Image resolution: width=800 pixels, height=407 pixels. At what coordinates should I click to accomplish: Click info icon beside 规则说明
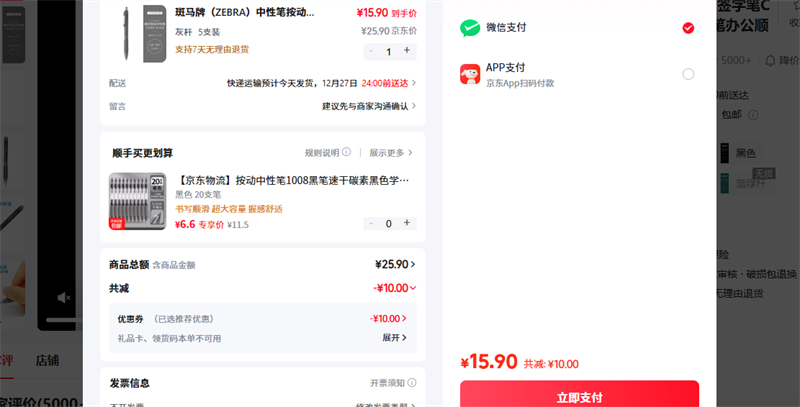[x=347, y=153]
